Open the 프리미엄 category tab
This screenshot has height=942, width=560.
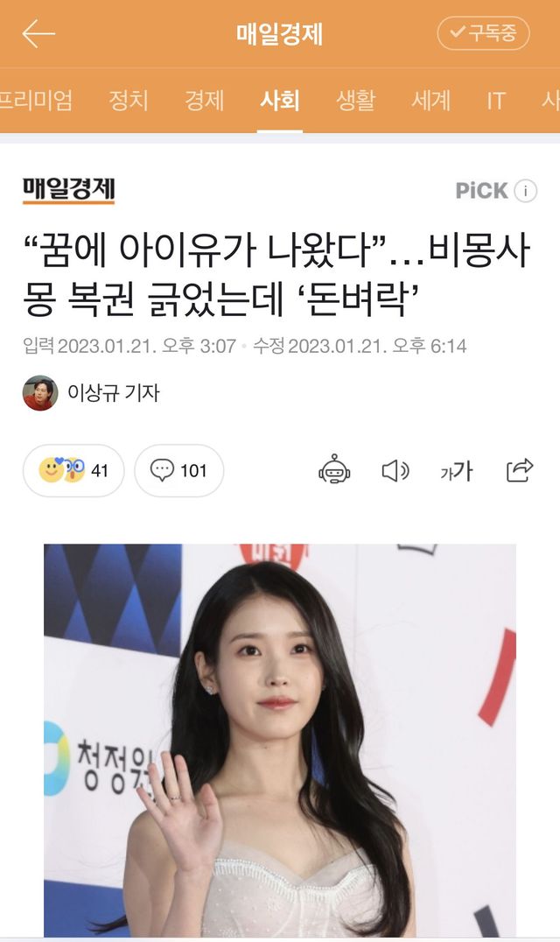[36, 101]
